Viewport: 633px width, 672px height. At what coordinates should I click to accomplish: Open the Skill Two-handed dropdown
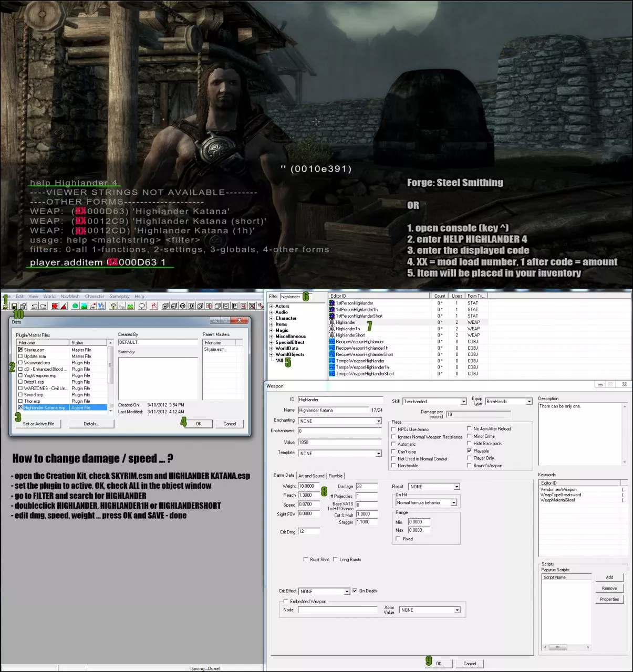463,402
